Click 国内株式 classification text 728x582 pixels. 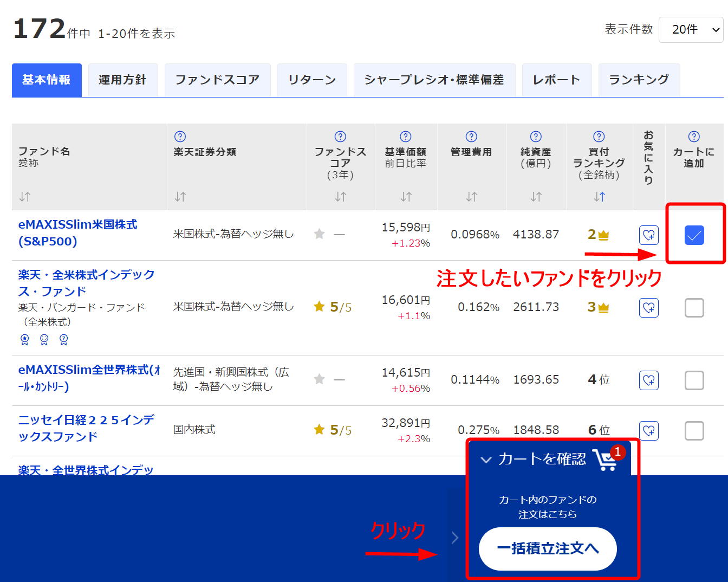coord(194,430)
